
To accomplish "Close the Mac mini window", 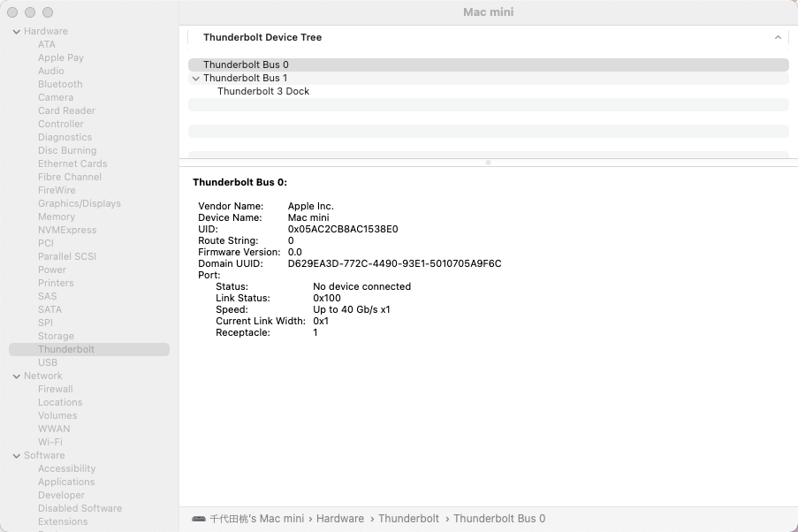I will point(12,12).
